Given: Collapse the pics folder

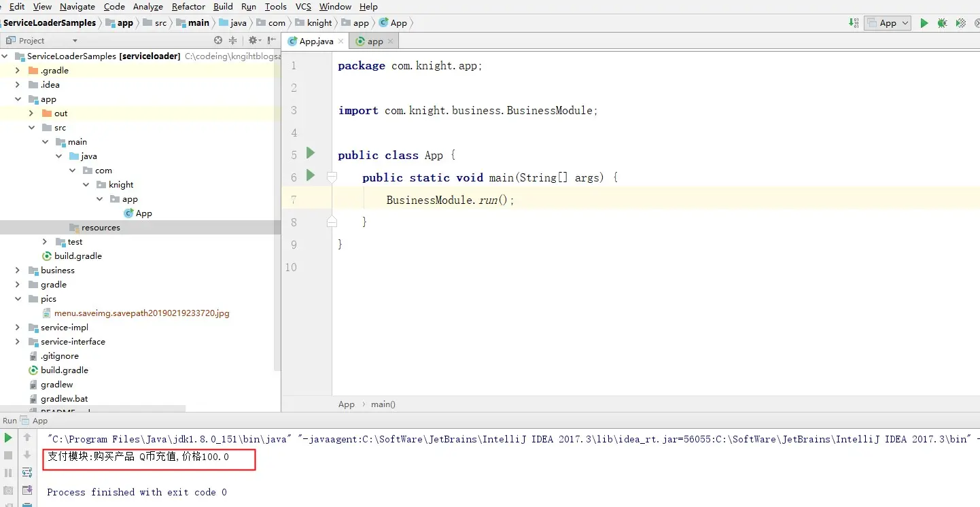Looking at the screenshot, I should 18,299.
